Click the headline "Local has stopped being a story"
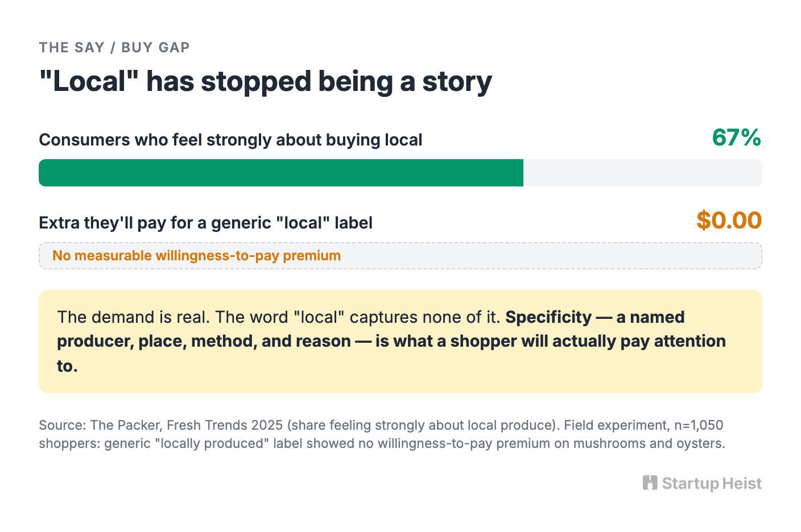801x532 pixels. [266, 81]
